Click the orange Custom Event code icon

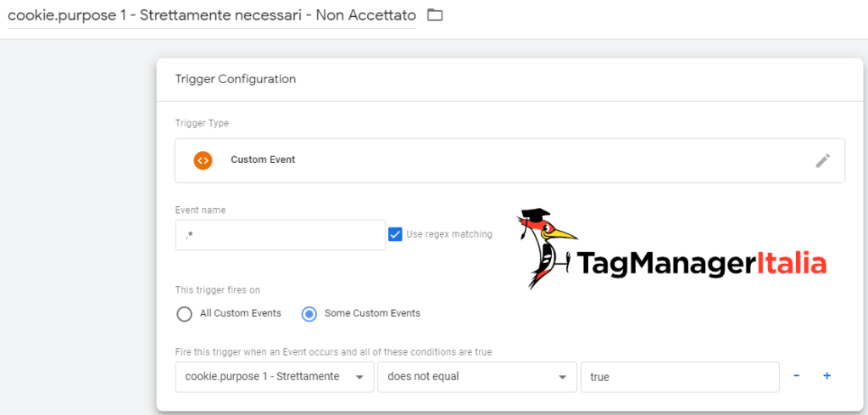[x=203, y=160]
